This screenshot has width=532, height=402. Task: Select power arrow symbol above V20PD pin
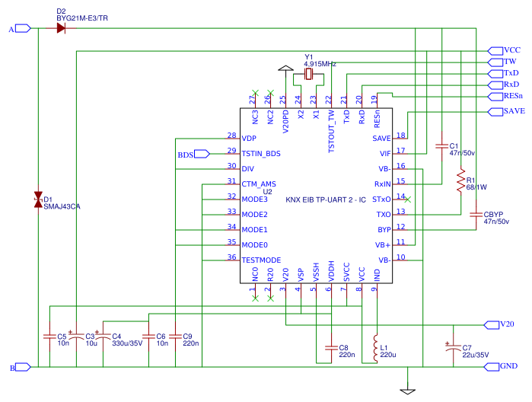coord(285,69)
